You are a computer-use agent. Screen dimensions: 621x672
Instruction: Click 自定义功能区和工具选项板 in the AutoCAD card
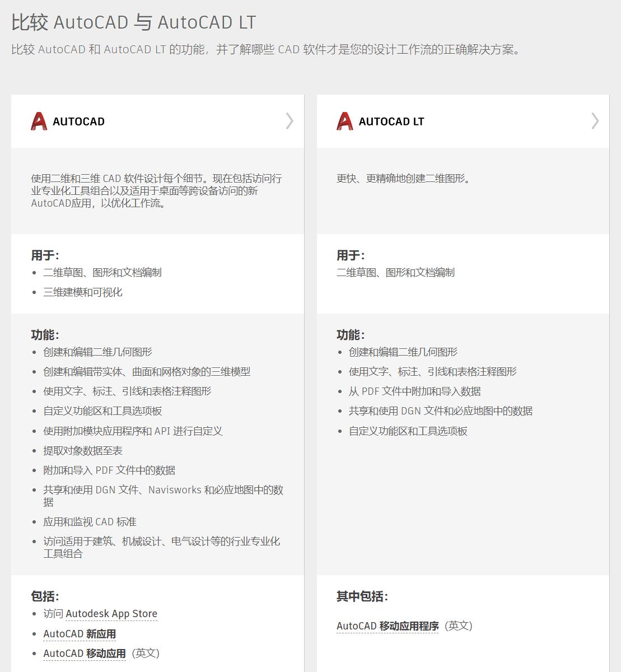[x=102, y=411]
